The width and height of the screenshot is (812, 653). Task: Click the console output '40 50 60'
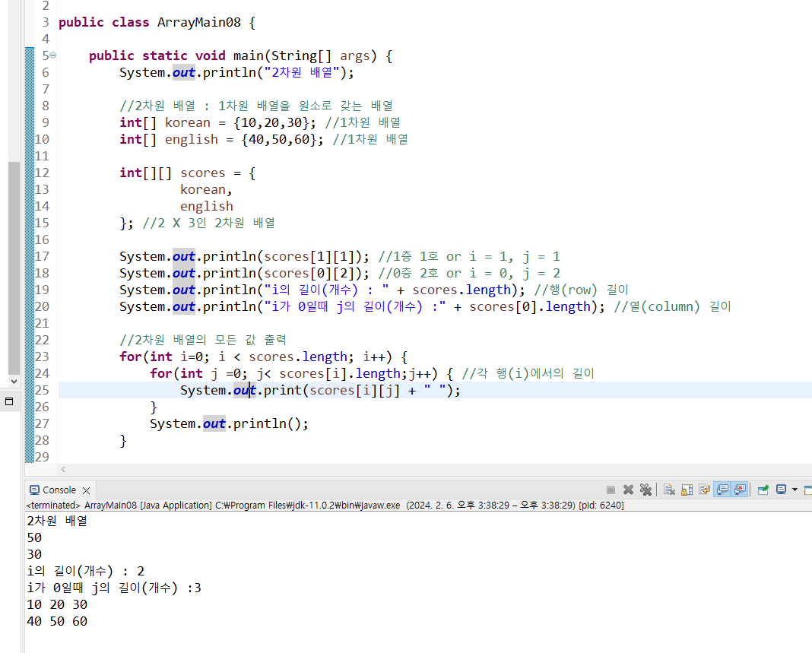point(57,621)
